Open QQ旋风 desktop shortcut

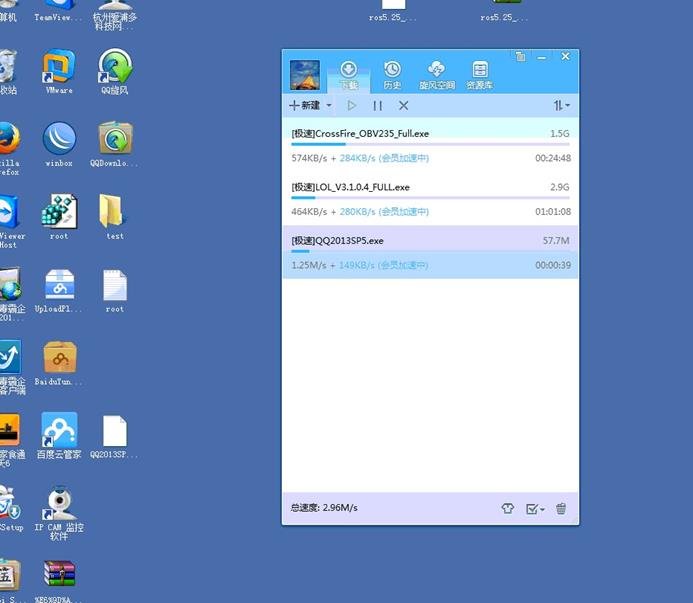pos(115,72)
